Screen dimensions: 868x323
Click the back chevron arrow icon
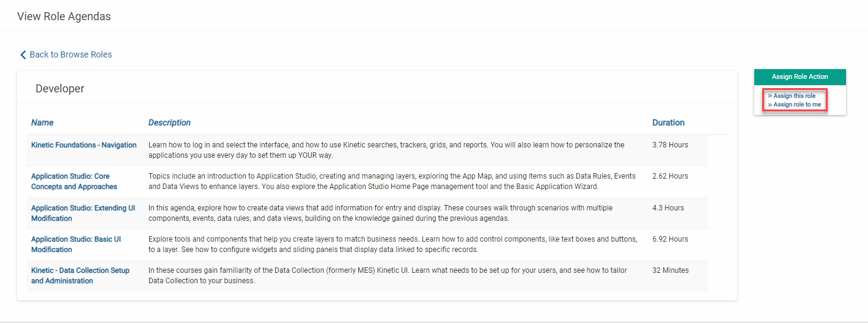(x=23, y=55)
